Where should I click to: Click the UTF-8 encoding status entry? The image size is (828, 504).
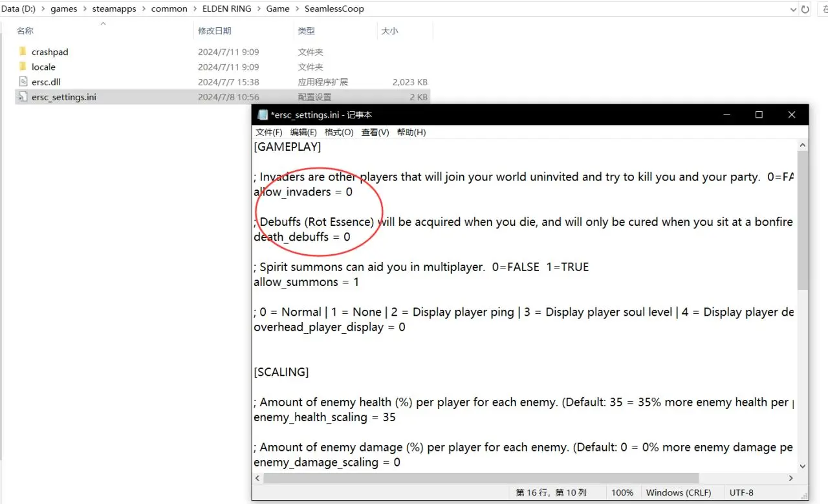coord(741,493)
